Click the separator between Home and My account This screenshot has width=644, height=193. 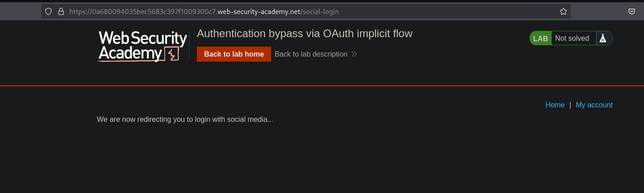point(570,105)
